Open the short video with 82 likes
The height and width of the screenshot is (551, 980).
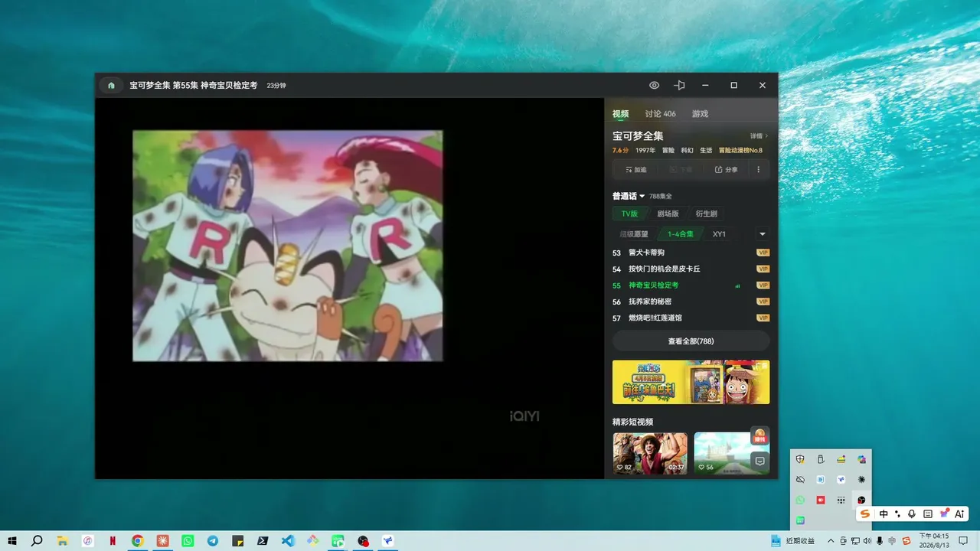pyautogui.click(x=650, y=453)
